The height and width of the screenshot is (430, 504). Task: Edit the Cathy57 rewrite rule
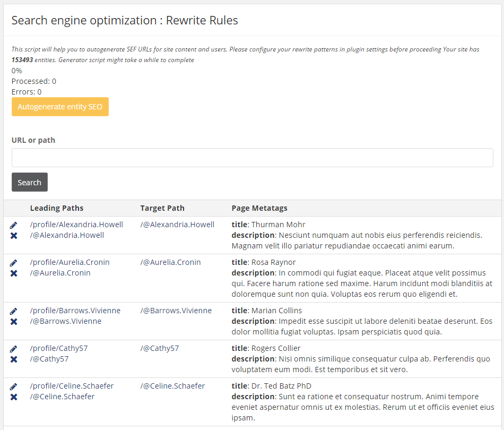(x=13, y=349)
